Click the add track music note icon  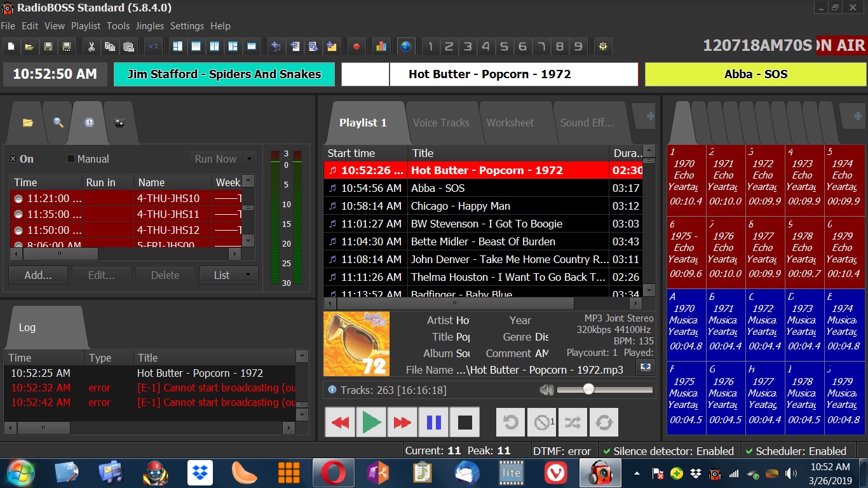pos(276,46)
